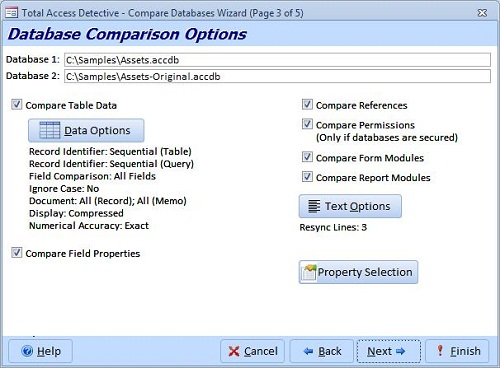500x368 pixels.
Task: Click the Database 2 path field
Action: 277,76
